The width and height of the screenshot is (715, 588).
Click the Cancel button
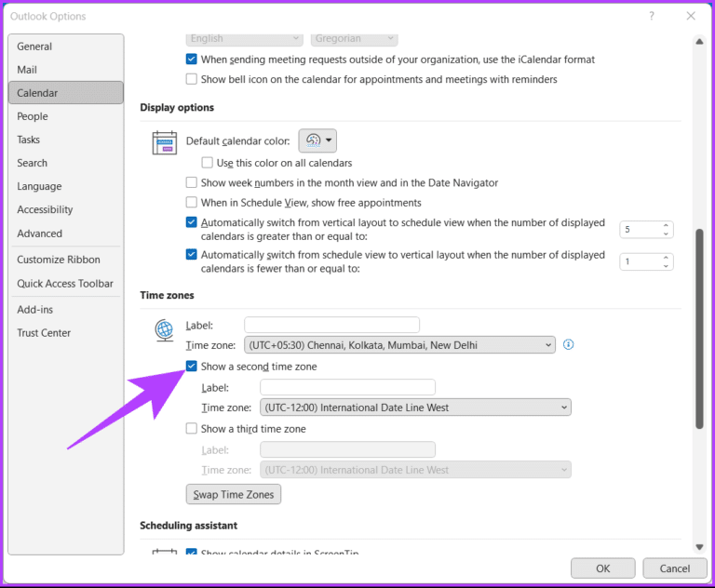click(x=674, y=568)
